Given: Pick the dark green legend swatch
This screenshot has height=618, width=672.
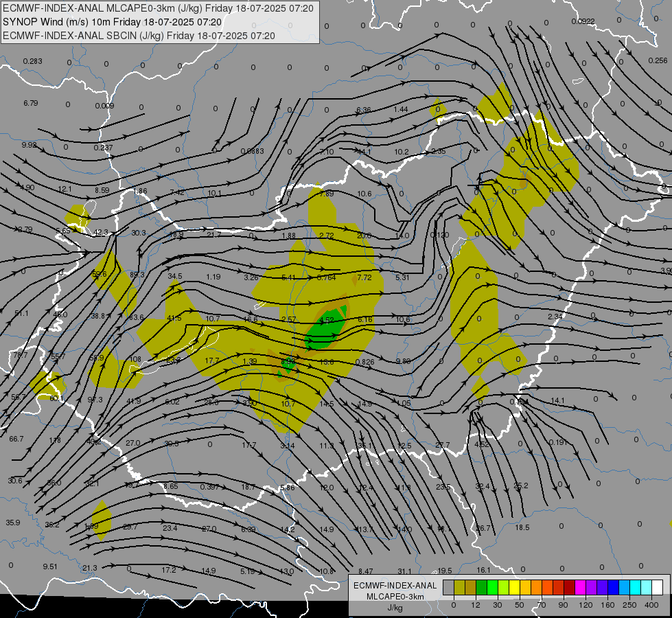Looking at the screenshot, I should click(482, 587).
